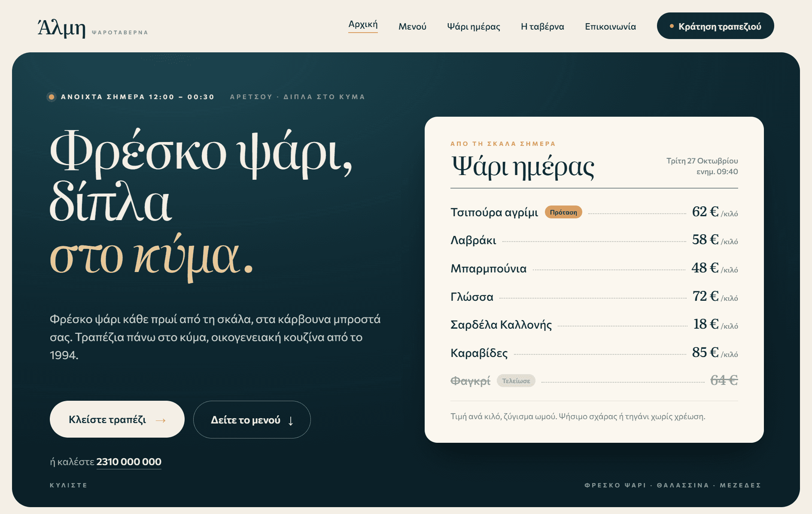
Task: Click the 62 € price
Action: (x=705, y=212)
